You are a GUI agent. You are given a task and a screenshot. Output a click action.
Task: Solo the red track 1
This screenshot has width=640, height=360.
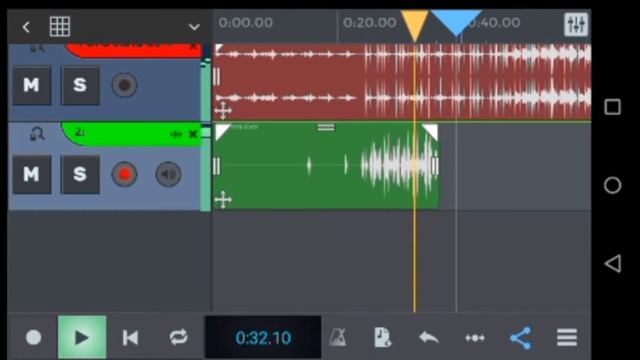pyautogui.click(x=80, y=85)
